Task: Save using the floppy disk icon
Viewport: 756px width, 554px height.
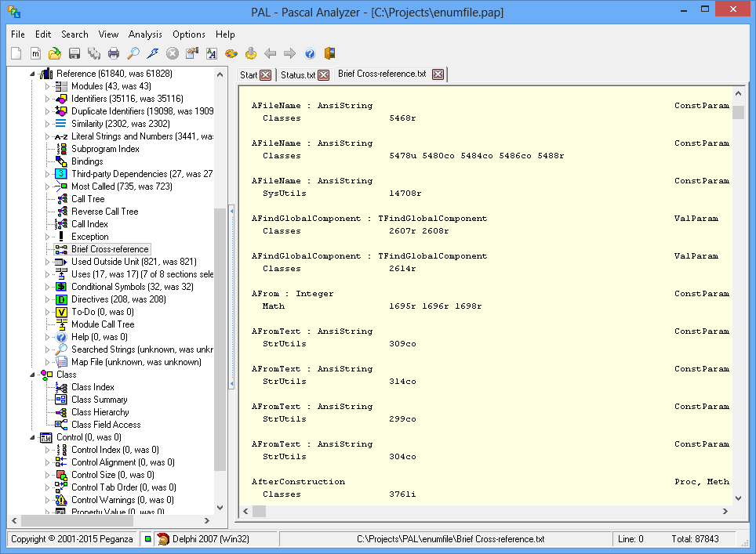Action: click(75, 53)
